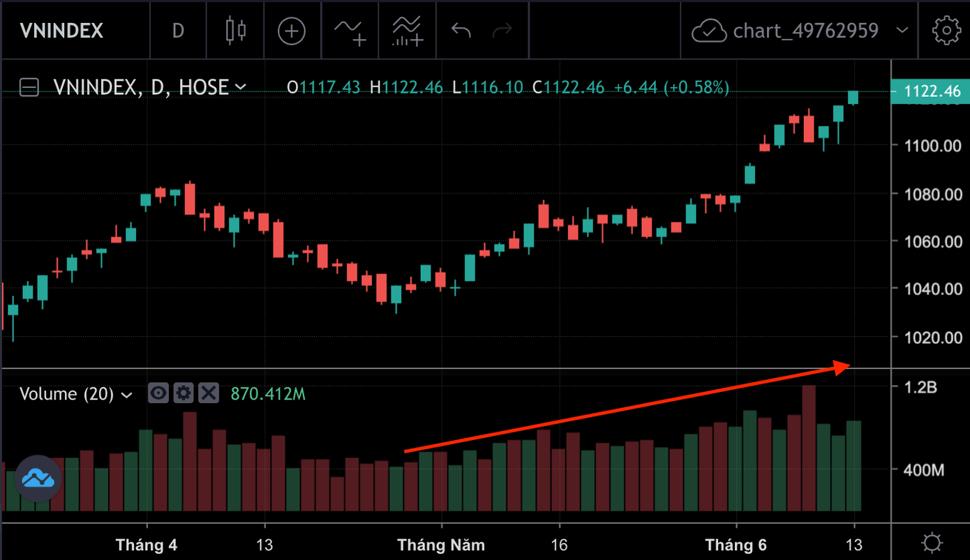Expand the Volume (20) indicator dropdown
The height and width of the screenshot is (560, 970).
coord(127,395)
